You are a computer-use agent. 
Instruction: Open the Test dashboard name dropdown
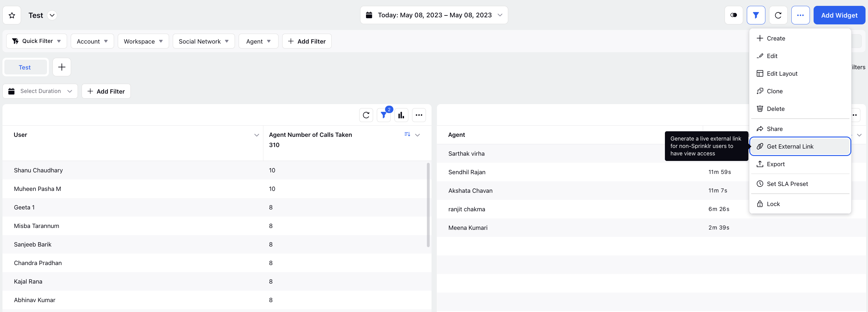(x=52, y=15)
